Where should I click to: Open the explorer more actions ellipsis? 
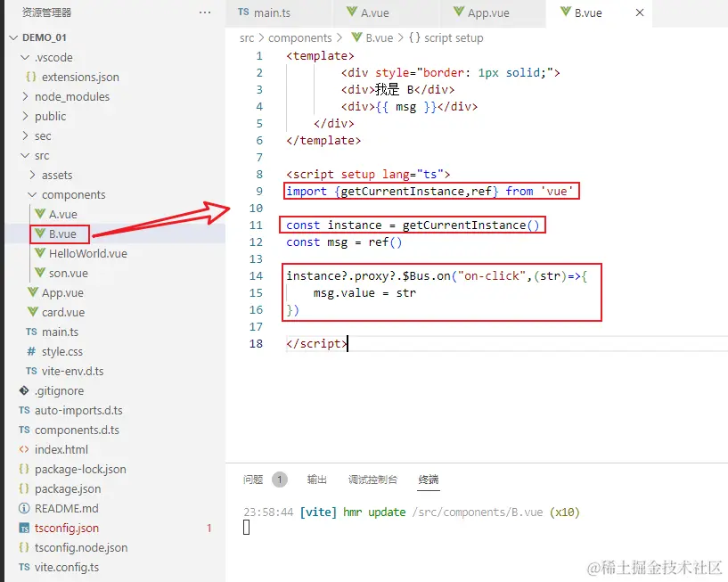tap(205, 12)
